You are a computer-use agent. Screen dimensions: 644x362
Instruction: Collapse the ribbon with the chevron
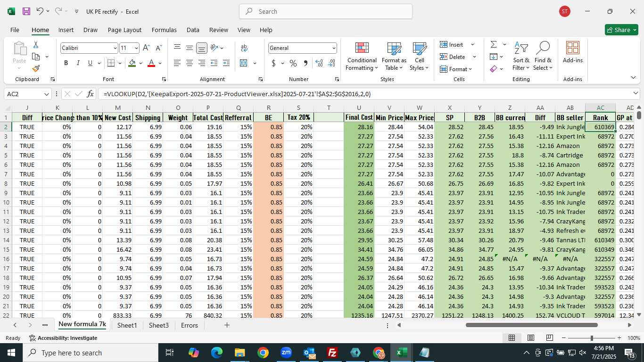coord(633,78)
